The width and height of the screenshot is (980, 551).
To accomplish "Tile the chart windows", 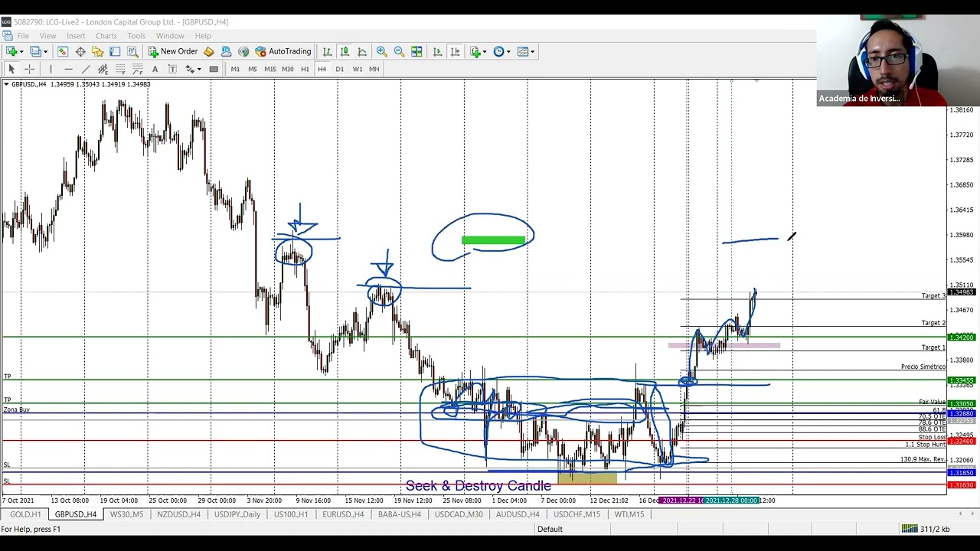I will (x=416, y=51).
